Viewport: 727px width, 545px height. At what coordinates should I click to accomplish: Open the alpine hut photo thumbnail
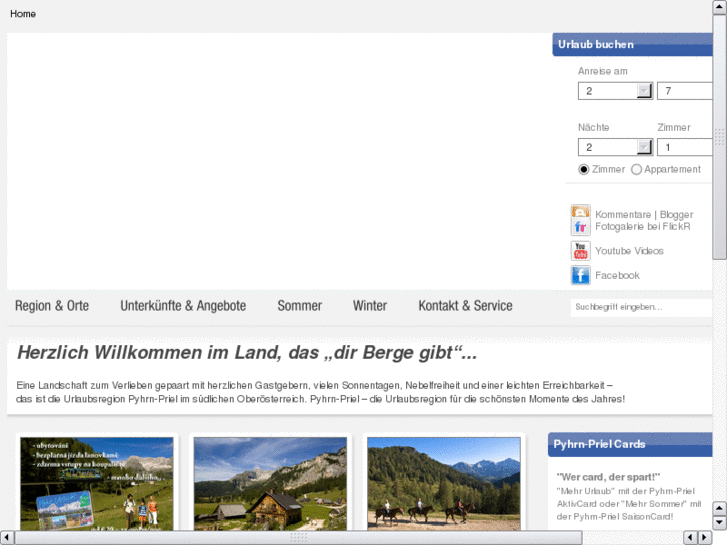[x=270, y=484]
